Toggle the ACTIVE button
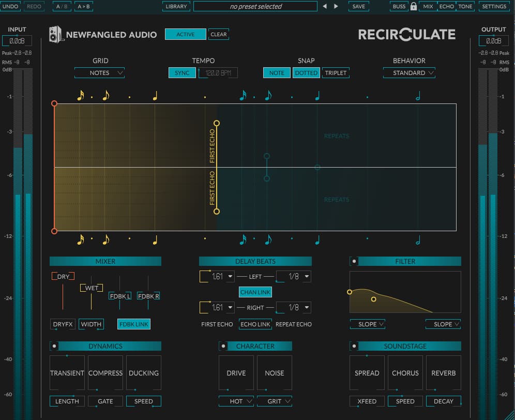Image resolution: width=515 pixels, height=420 pixels. click(x=186, y=34)
